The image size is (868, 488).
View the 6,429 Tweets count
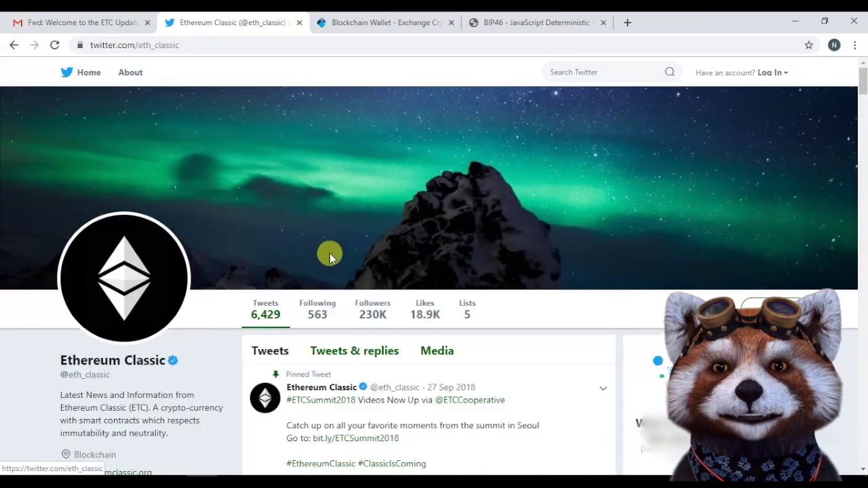[265, 309]
